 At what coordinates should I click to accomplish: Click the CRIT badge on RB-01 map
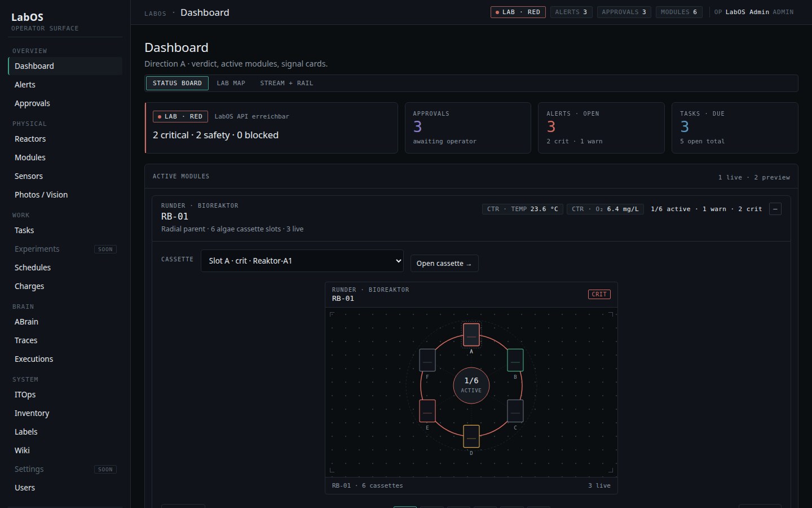point(599,294)
